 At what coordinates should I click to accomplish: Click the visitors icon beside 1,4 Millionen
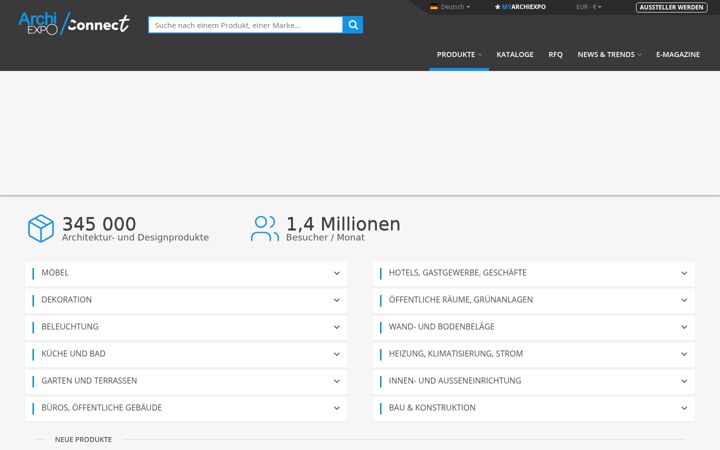click(265, 228)
